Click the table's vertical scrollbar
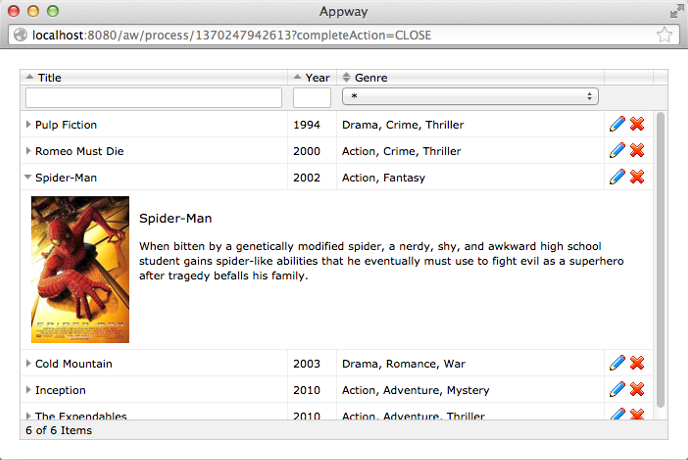The image size is (688, 460). pyautogui.click(x=660, y=260)
